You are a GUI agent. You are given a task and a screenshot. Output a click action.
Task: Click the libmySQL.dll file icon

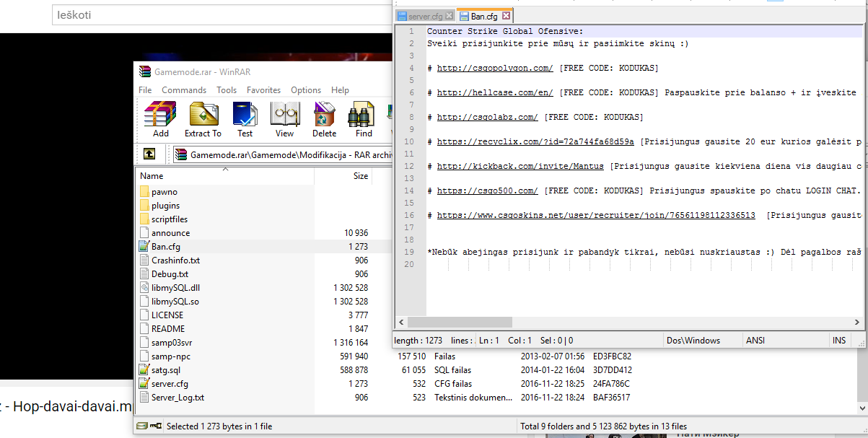click(x=144, y=288)
